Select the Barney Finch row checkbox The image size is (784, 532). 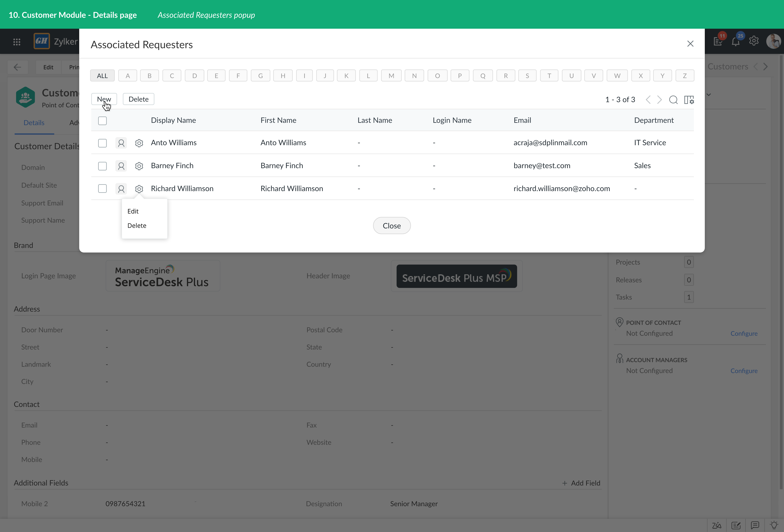[102, 166]
